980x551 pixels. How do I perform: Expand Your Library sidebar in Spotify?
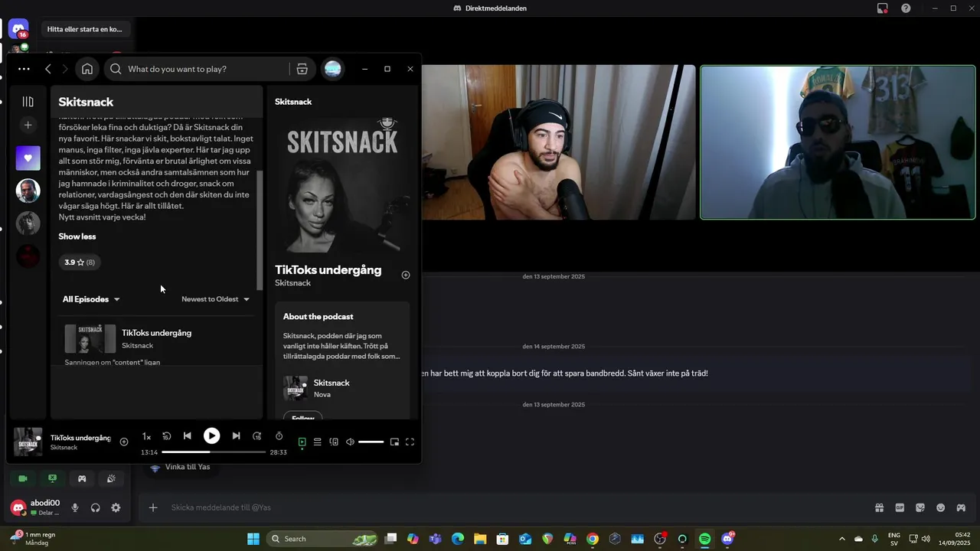click(28, 102)
